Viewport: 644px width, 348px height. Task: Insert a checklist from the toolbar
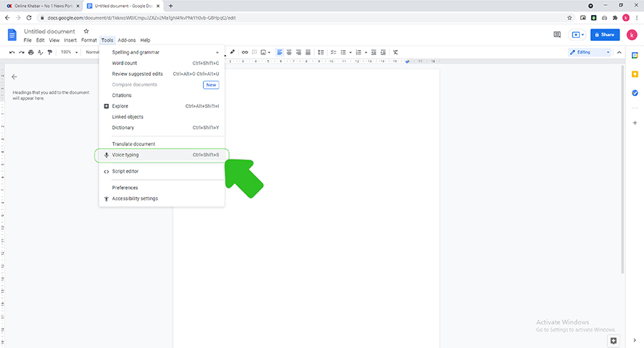333,52
